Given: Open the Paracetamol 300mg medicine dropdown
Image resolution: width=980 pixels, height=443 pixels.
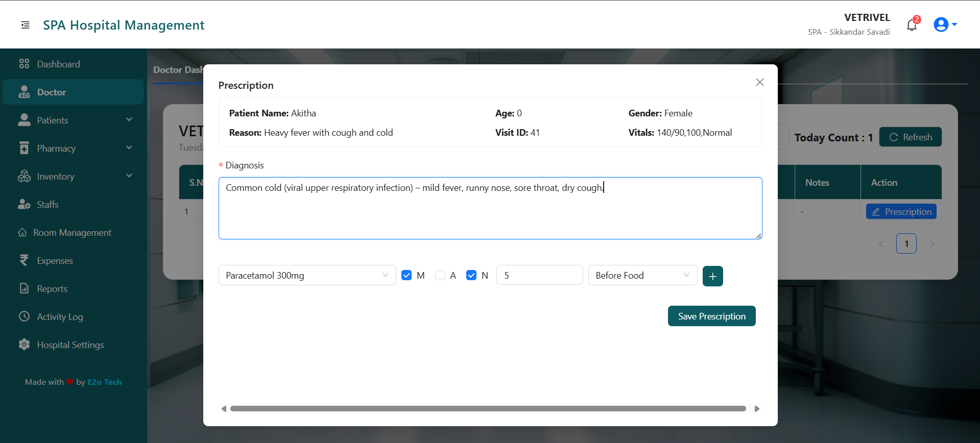Looking at the screenshot, I should click(307, 276).
